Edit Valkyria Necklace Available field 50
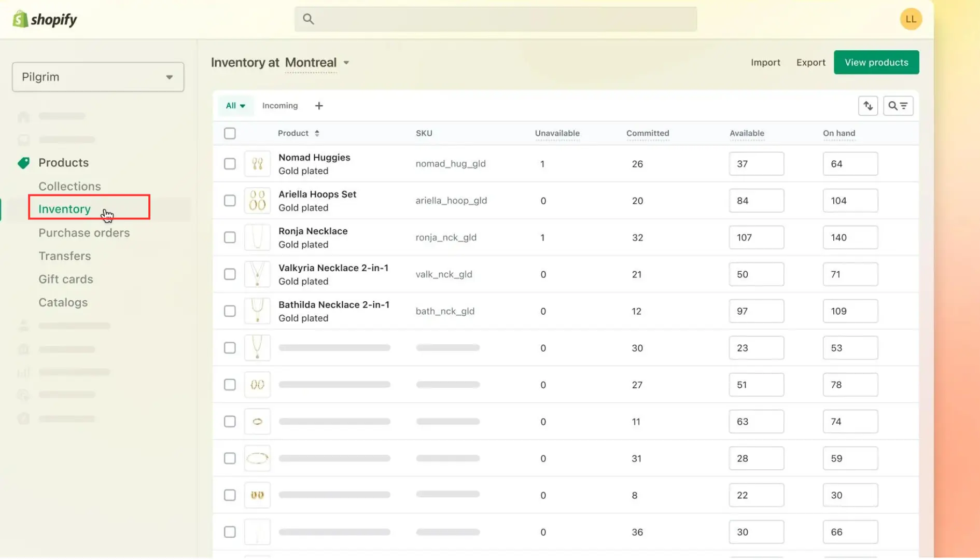Image resolution: width=980 pixels, height=560 pixels. pyautogui.click(x=757, y=274)
